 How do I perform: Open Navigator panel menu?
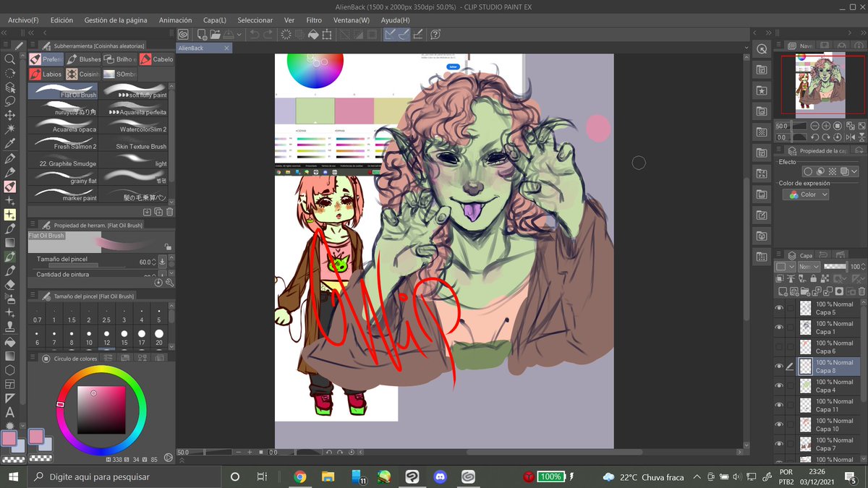pos(780,46)
